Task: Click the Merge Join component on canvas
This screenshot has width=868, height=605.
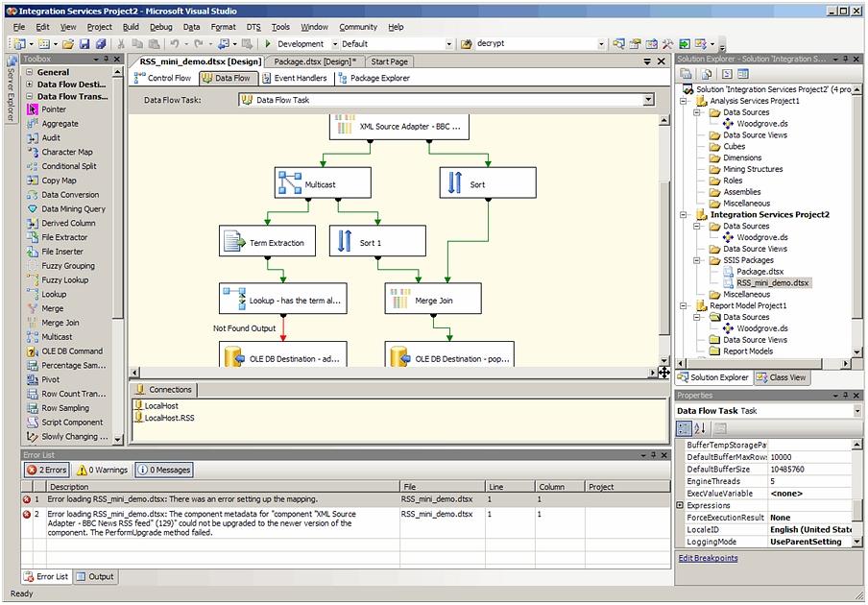Action: click(x=433, y=301)
